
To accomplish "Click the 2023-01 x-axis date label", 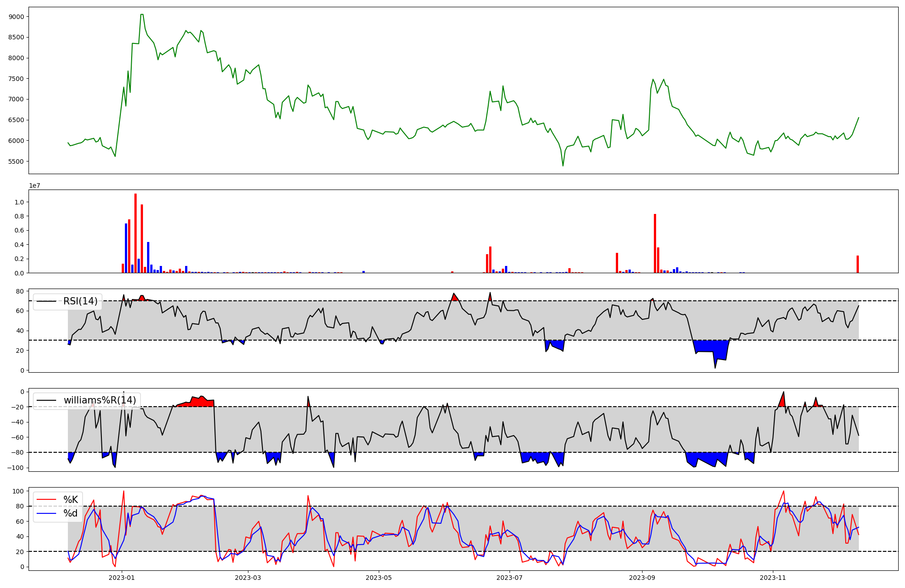I will click(122, 578).
